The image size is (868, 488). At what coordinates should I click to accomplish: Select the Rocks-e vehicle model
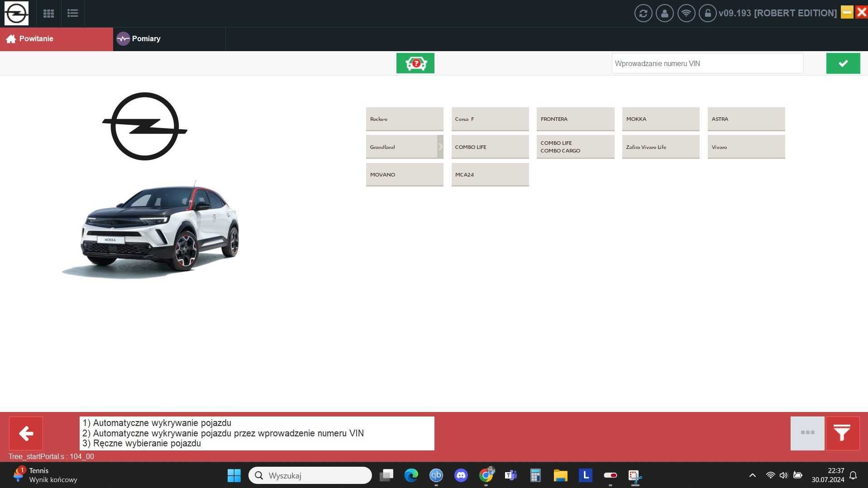[405, 119]
